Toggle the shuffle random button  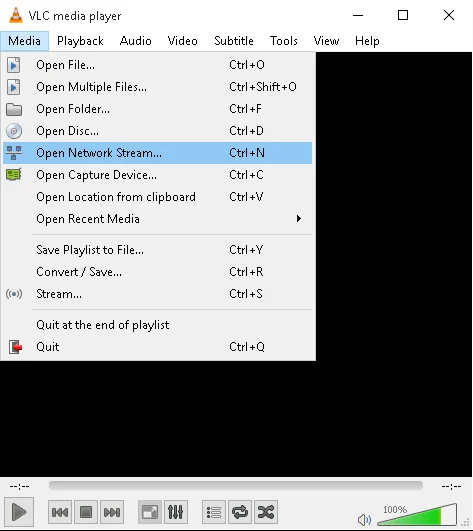click(x=266, y=512)
